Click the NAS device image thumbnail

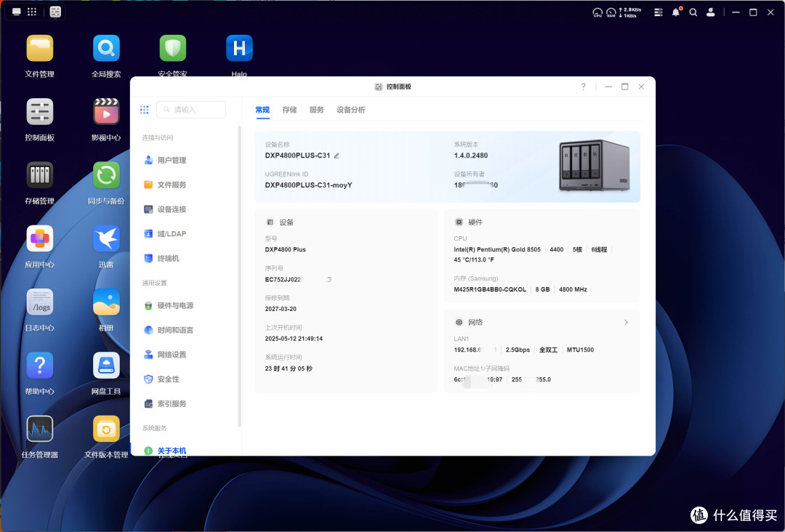(595, 166)
